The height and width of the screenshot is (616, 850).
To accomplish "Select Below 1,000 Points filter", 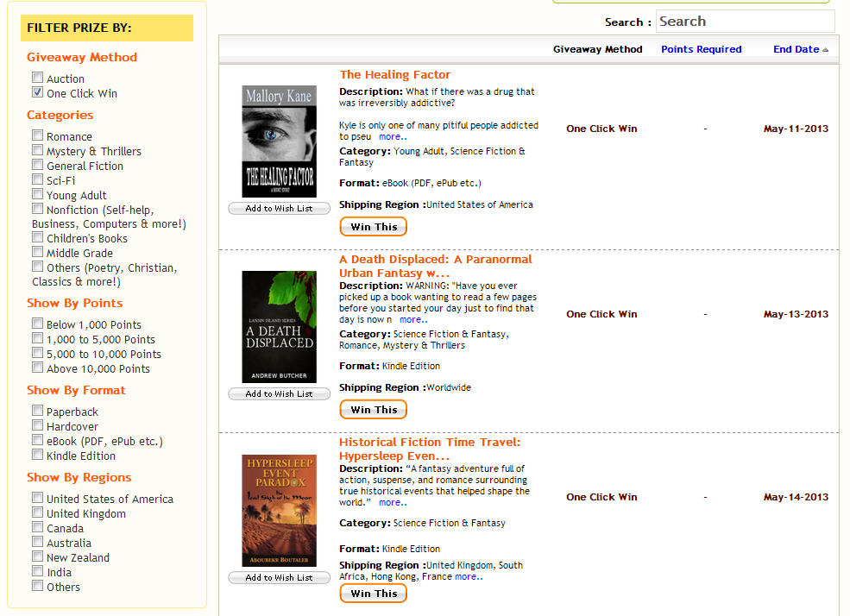I will (38, 324).
